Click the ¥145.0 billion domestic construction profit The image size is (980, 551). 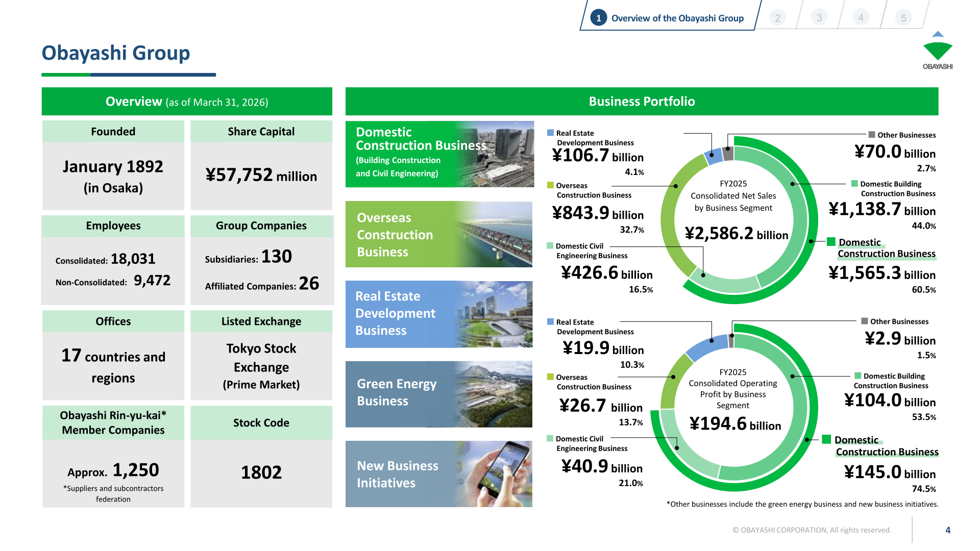[x=890, y=472]
